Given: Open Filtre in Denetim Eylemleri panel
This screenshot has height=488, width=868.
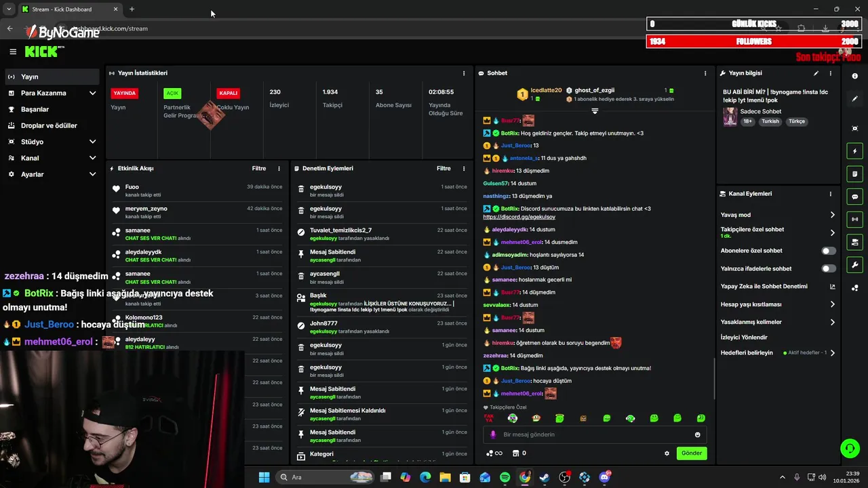Looking at the screenshot, I should tap(443, 168).
